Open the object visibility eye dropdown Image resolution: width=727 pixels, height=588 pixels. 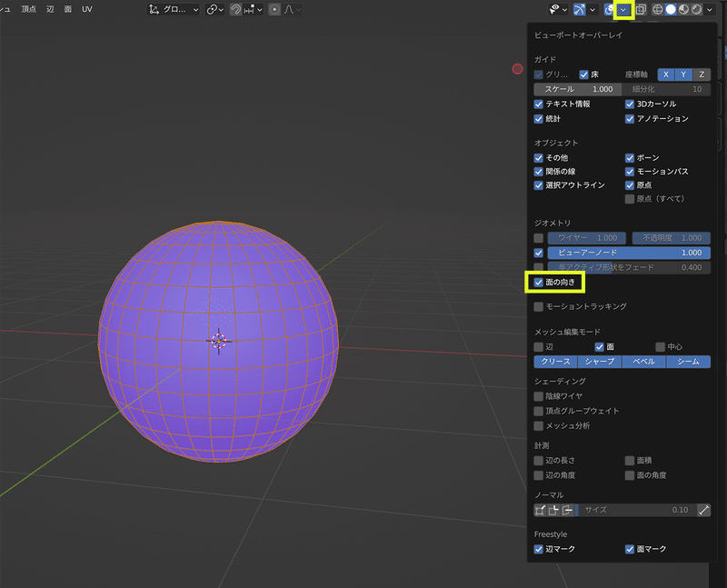tap(558, 9)
